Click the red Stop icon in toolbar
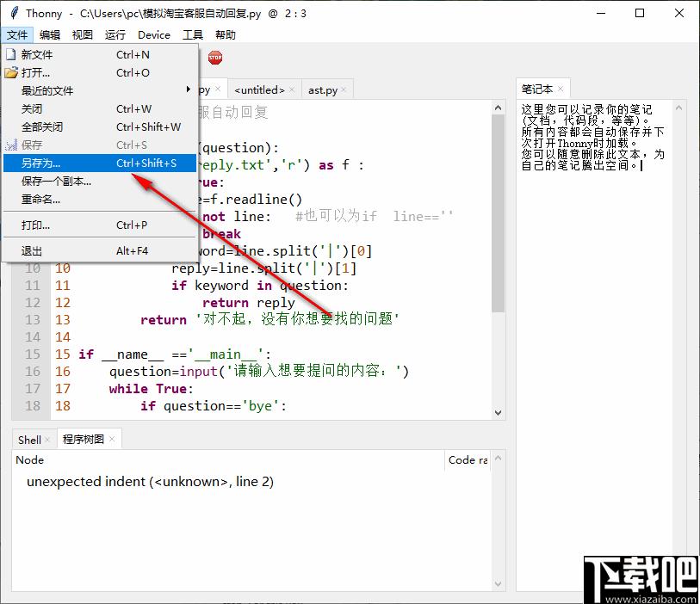Viewport: 700px width, 604px height. tap(215, 57)
